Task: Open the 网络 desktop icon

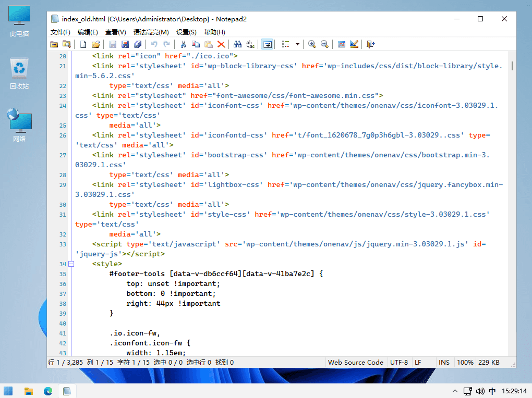Action: 19,125
